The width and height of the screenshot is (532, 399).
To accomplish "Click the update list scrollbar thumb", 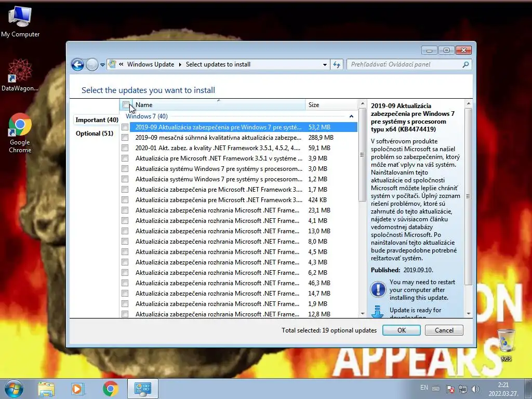I will coord(362,155).
